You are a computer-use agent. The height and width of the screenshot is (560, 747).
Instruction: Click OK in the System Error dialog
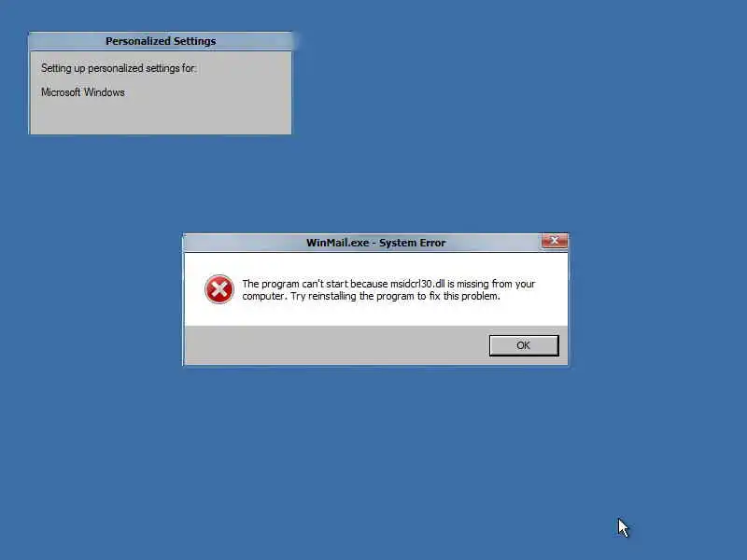point(524,345)
